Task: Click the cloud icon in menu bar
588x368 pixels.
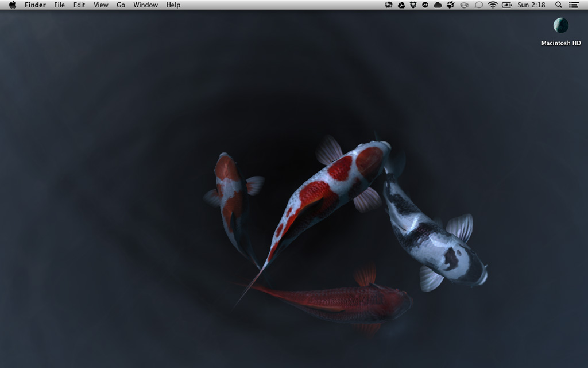Action: (438, 5)
